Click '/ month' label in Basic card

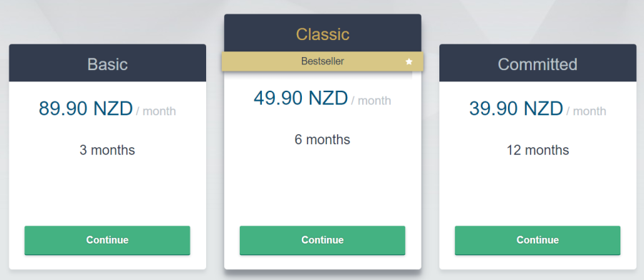pos(156,111)
